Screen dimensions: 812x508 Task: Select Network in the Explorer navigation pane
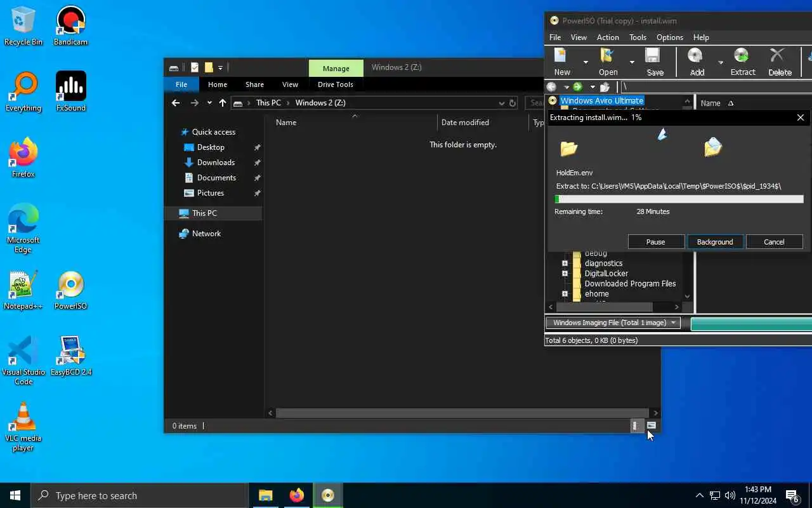click(x=206, y=234)
